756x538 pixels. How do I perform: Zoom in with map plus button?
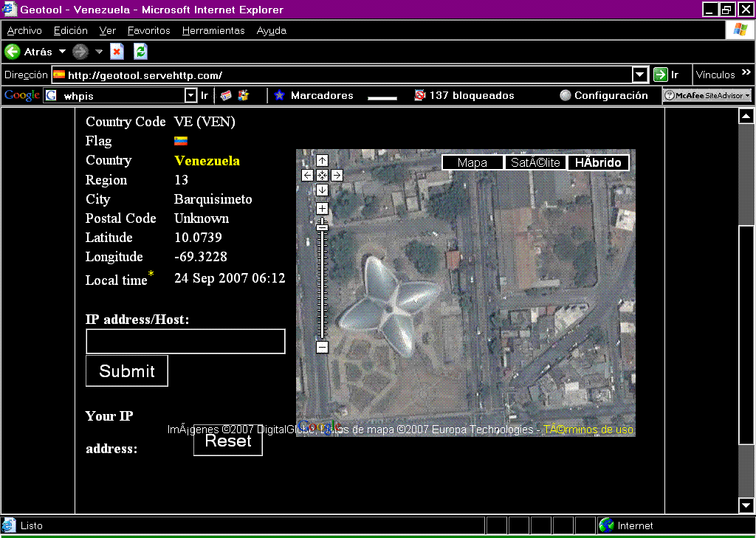(322, 209)
